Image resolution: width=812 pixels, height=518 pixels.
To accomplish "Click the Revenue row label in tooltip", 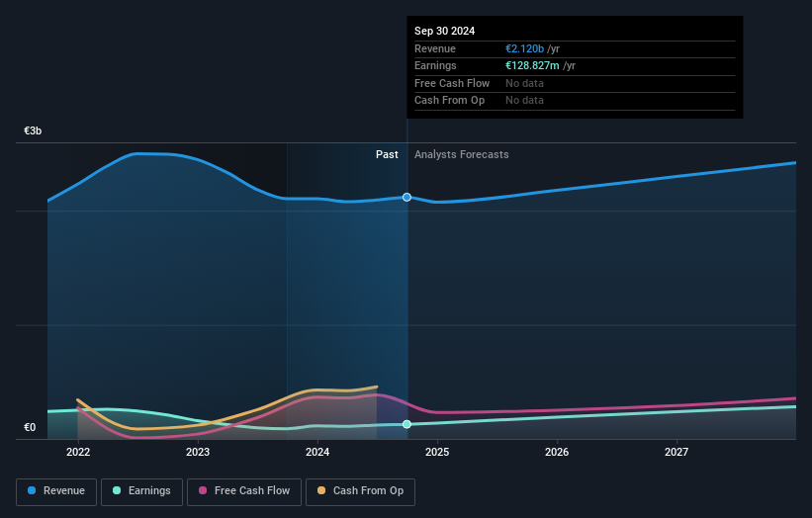I will [x=435, y=48].
